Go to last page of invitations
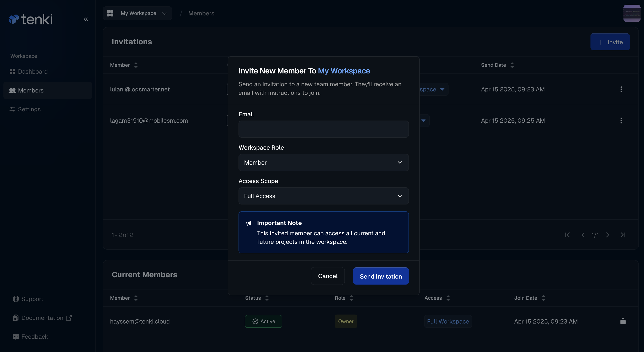The width and height of the screenshot is (644, 352). (623, 235)
